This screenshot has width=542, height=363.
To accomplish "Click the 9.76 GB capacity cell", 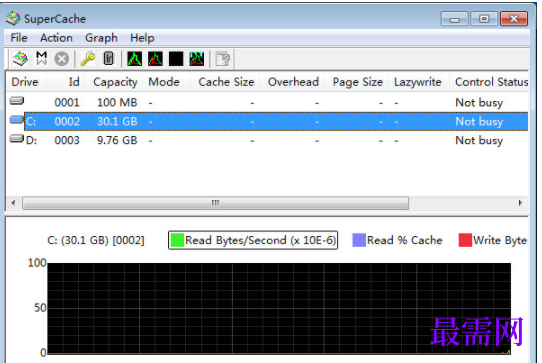I will click(117, 141).
